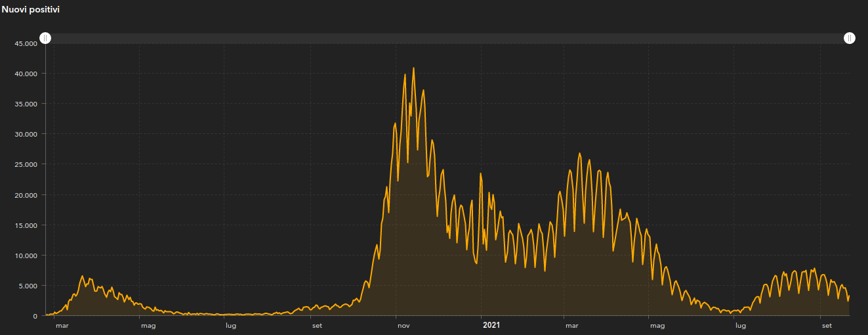Click the 'Nuovi positivi' chart title
Screen dimensions: 868x335
(x=32, y=10)
